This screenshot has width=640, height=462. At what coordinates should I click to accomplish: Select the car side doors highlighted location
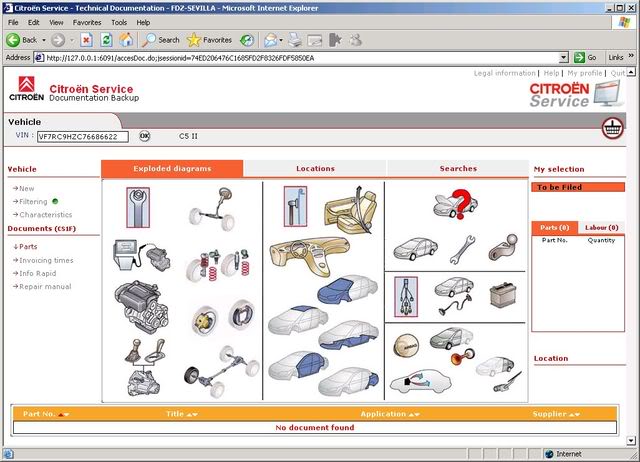[298, 364]
